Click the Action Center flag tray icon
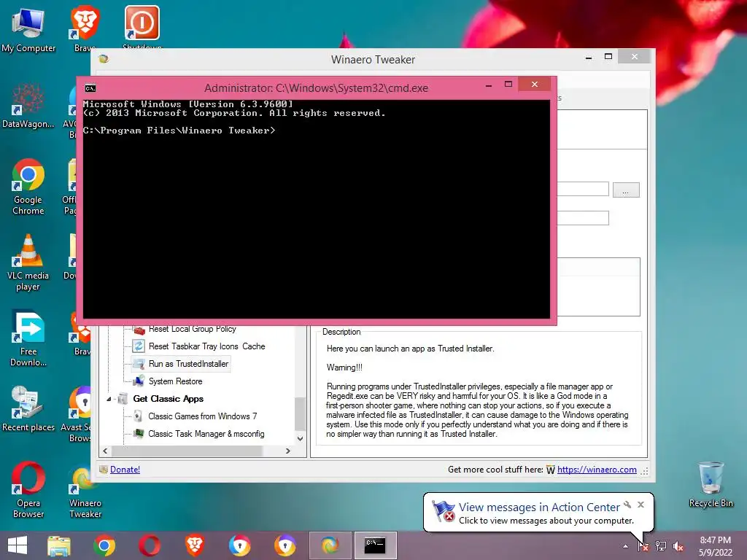The width and height of the screenshot is (747, 560). (x=643, y=546)
